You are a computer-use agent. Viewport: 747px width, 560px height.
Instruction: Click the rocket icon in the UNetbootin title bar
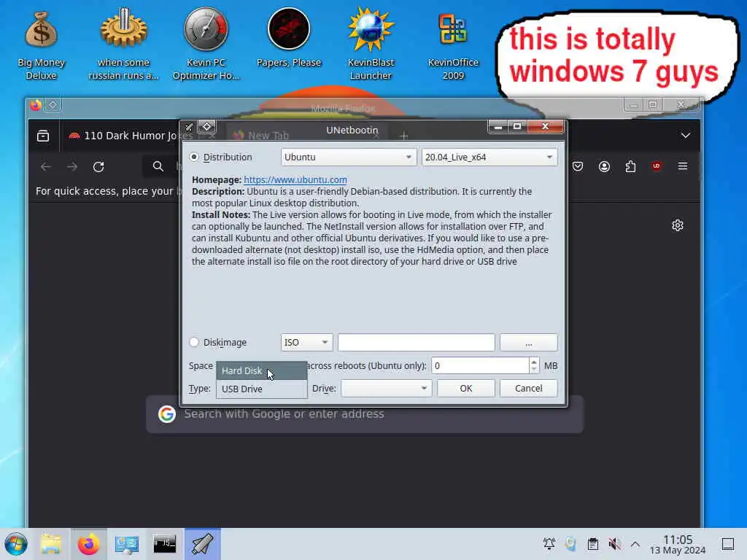tap(189, 127)
